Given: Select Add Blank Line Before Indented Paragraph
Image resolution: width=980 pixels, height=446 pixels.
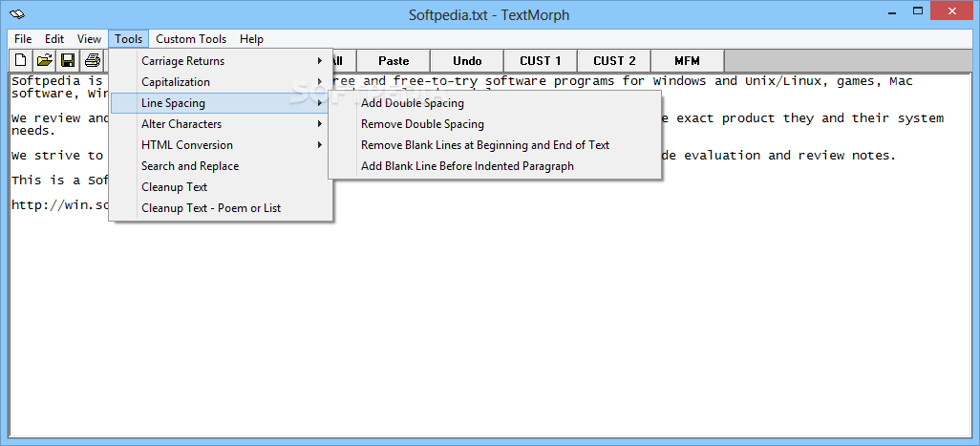Looking at the screenshot, I should pos(495,166).
